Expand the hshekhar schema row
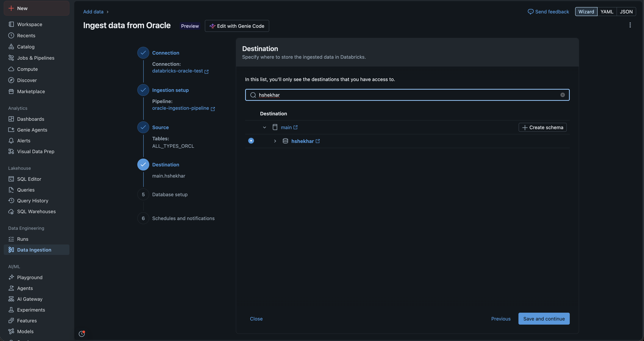 click(275, 141)
